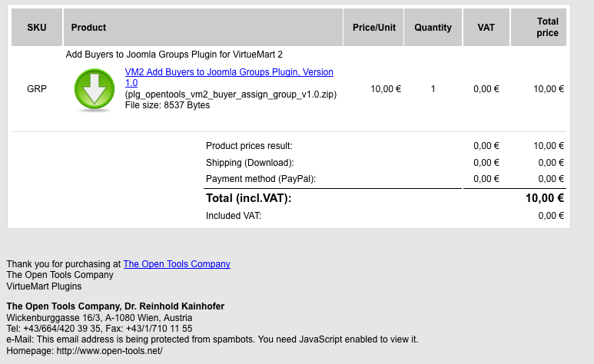This screenshot has height=364, width=594.
Task: Click the File size 8537 Bytes text
Action: (x=168, y=105)
